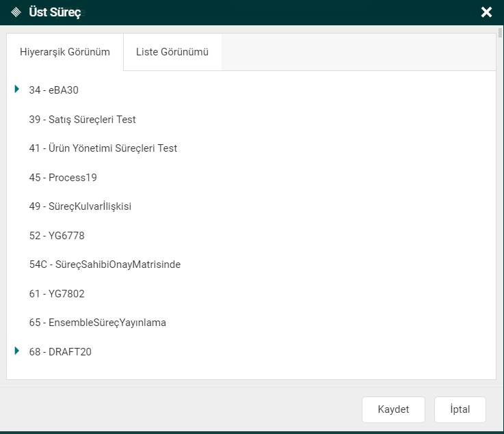Pick 49 - SüreçKulvarİlişkisi from the tree
Viewport: 504px width, 434px height.
80,206
